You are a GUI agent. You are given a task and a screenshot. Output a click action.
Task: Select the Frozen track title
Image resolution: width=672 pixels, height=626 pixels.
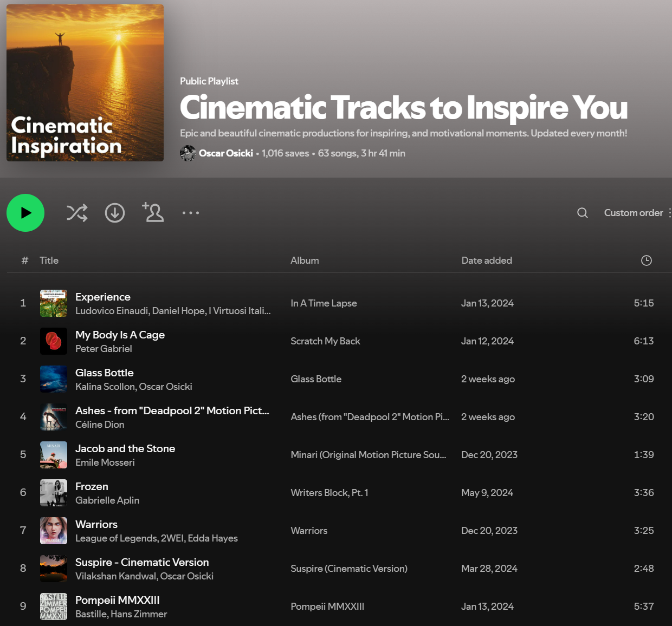92,486
